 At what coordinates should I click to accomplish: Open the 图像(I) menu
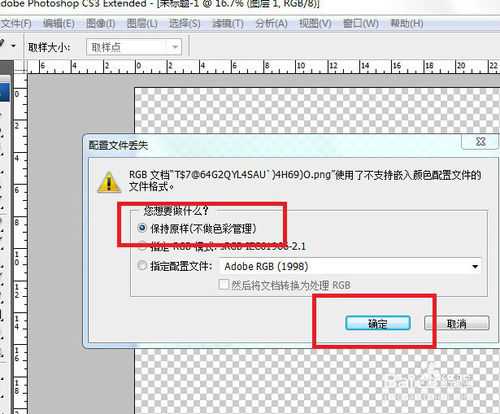101,24
